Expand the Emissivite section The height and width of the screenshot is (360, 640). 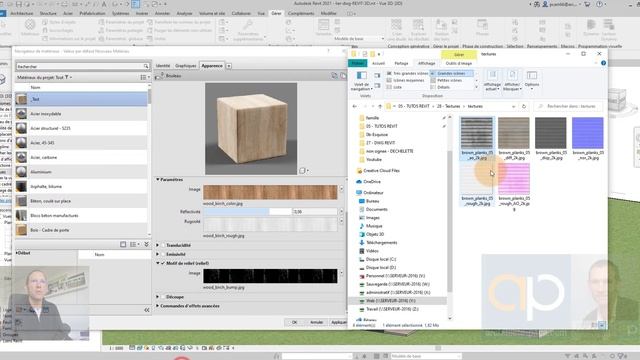click(x=158, y=254)
